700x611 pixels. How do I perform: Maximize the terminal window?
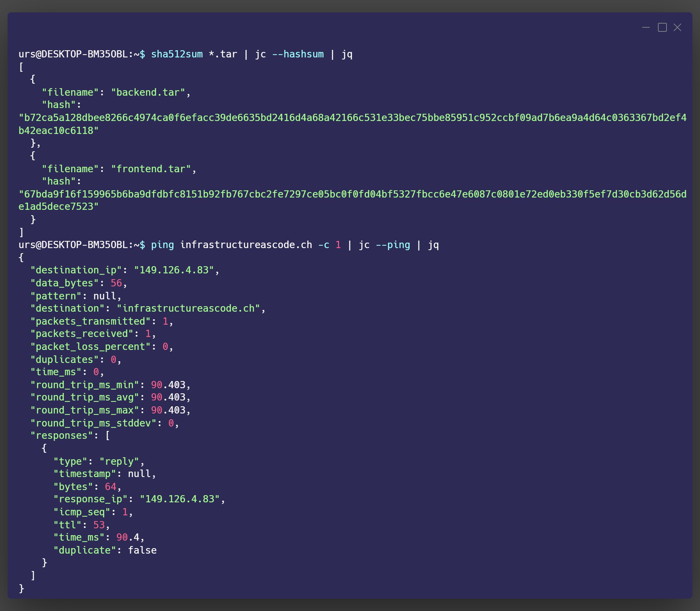[x=662, y=27]
